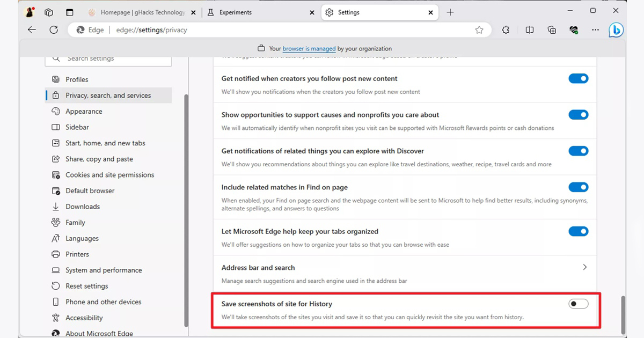Expand Address bar and search chevron
The width and height of the screenshot is (644, 338).
pos(584,267)
